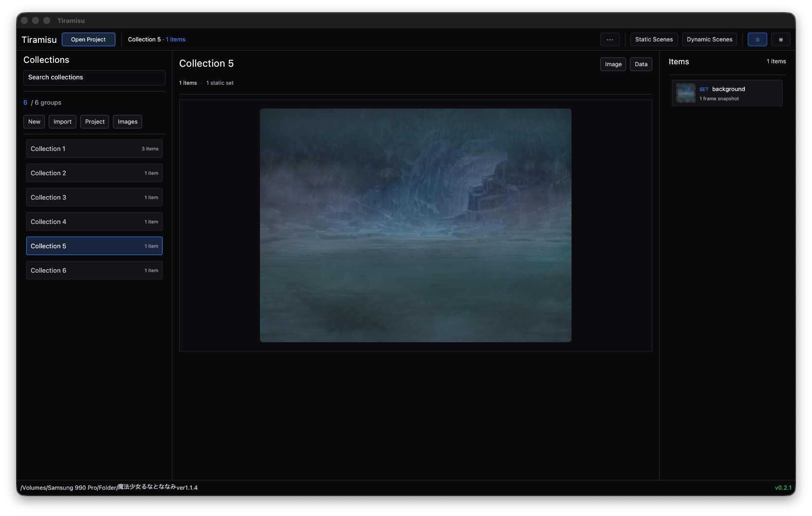Select Collection 1 in the sidebar
Image resolution: width=812 pixels, height=516 pixels.
pos(94,148)
